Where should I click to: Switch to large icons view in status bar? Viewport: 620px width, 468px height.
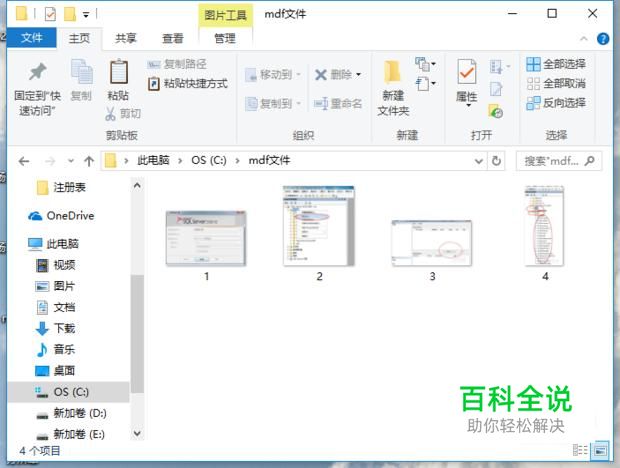coord(600,451)
